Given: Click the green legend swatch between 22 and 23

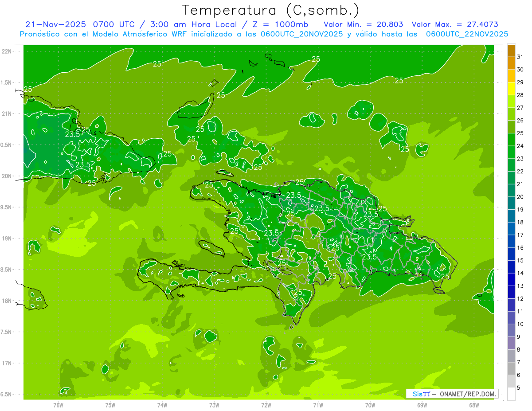Looking at the screenshot, I should click(511, 165).
